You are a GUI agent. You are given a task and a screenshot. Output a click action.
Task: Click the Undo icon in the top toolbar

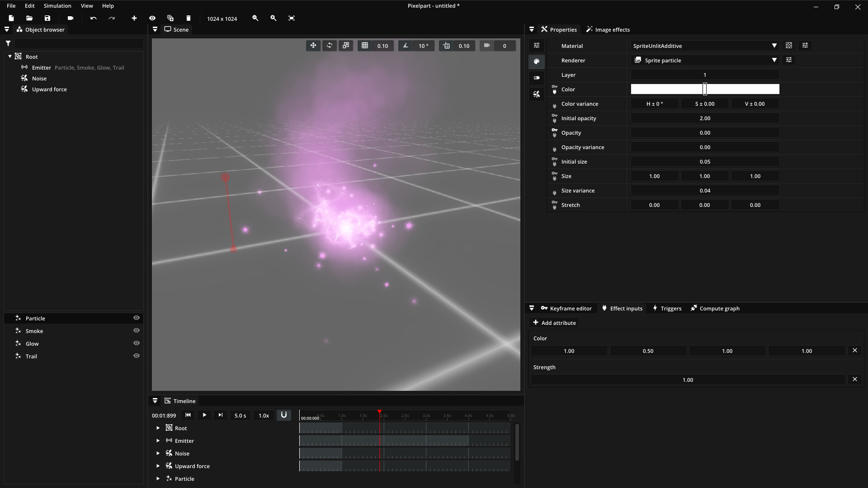click(93, 18)
